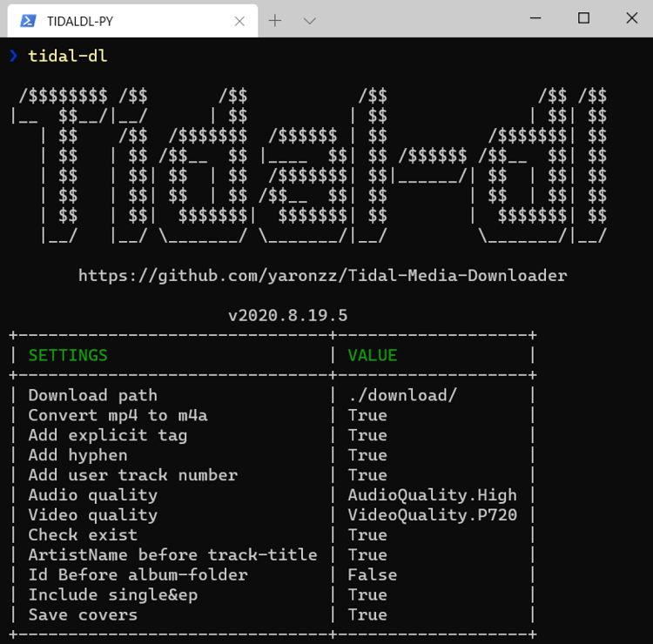Close the TIDALDL-PY tab
This screenshot has height=644, width=653.
tap(239, 21)
